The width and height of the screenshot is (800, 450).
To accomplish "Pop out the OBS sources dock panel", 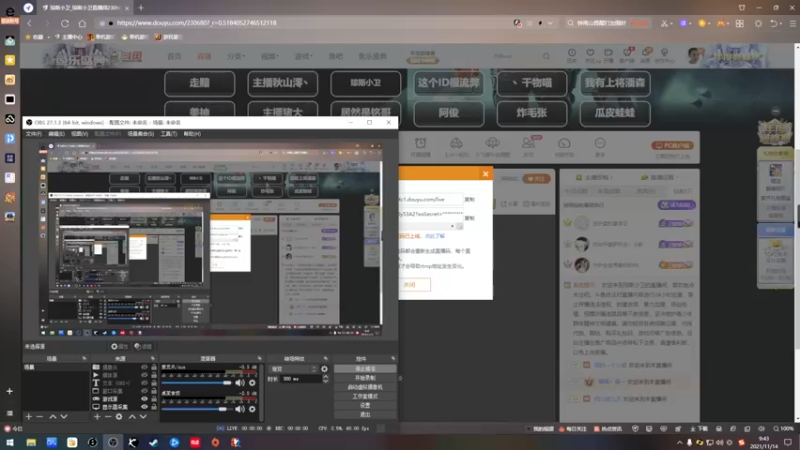I will (x=153, y=359).
